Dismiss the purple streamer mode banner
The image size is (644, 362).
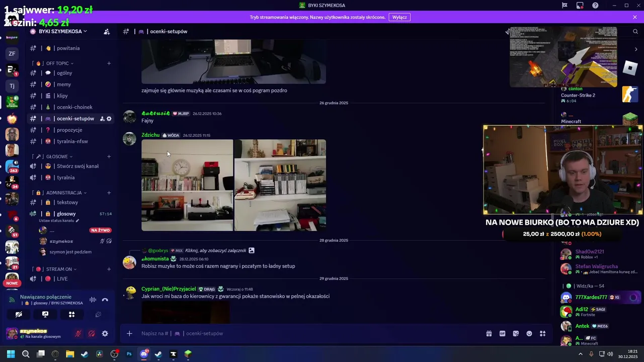point(635,17)
